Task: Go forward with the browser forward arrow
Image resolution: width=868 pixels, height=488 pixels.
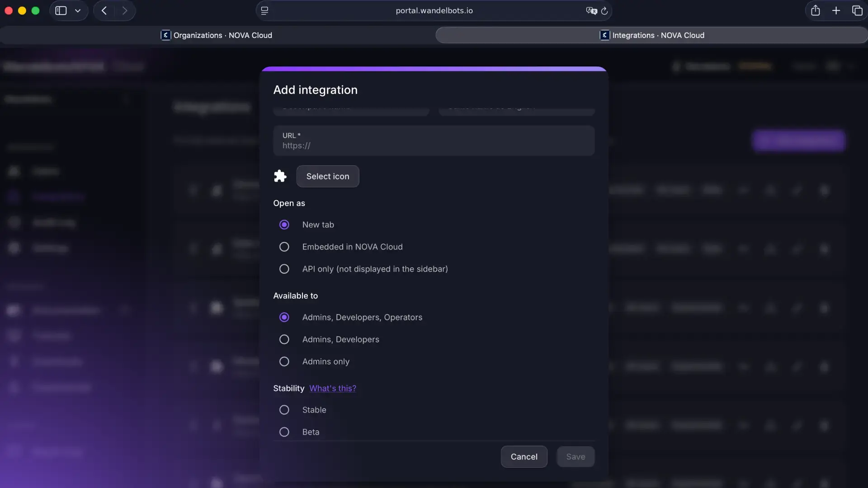Action: [125, 10]
